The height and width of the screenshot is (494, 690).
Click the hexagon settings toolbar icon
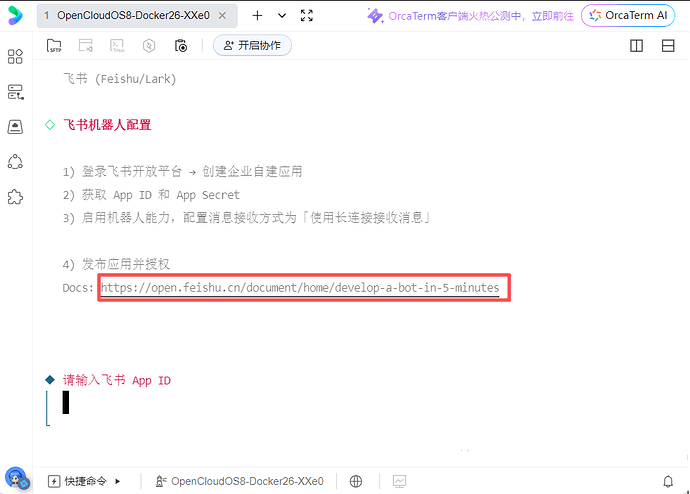tap(149, 45)
